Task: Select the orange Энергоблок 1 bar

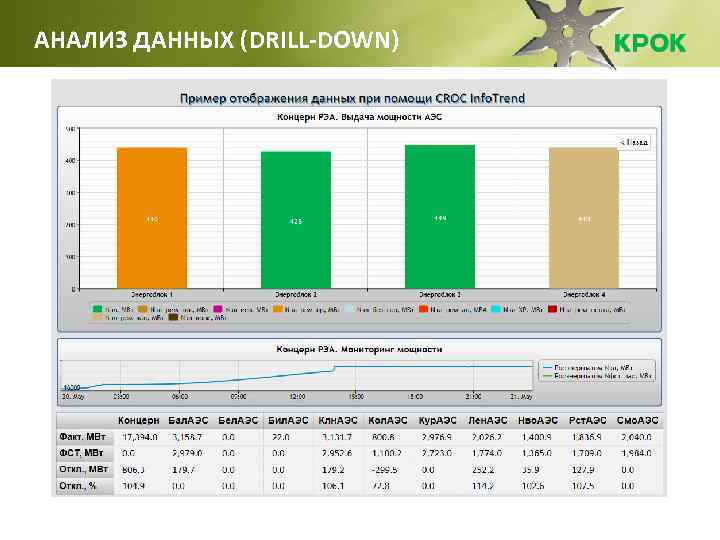Action: tap(152, 218)
